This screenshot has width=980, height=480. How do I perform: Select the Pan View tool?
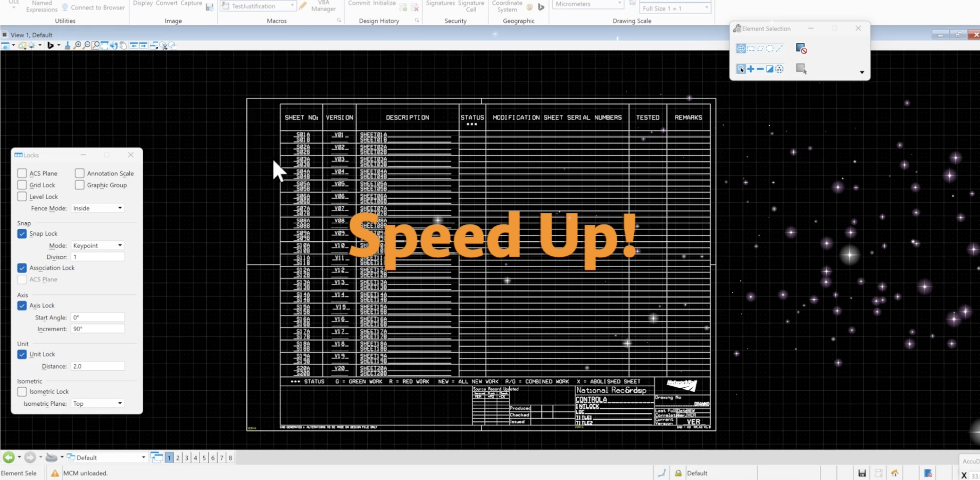[122, 45]
